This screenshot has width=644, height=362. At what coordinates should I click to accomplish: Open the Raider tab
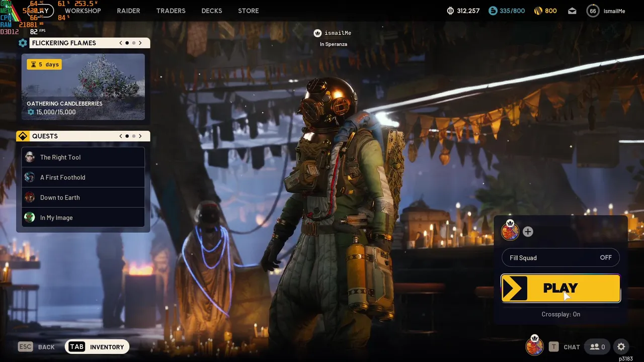point(129,11)
